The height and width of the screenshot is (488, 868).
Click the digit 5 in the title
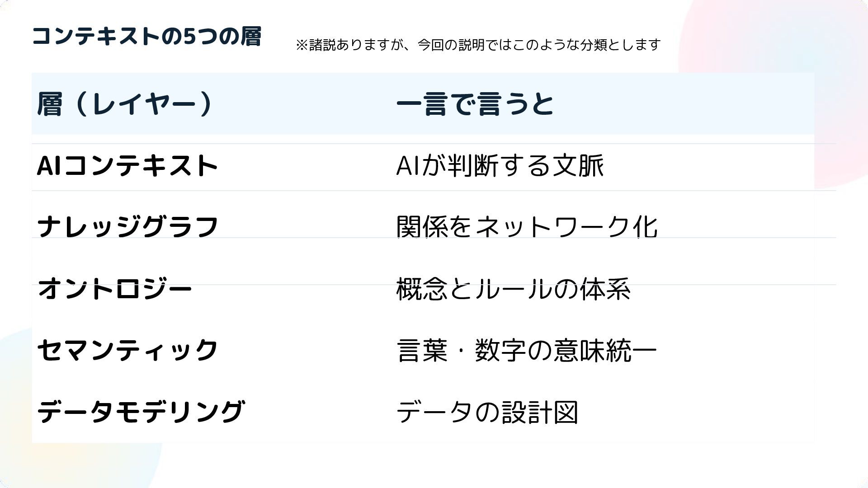click(190, 37)
